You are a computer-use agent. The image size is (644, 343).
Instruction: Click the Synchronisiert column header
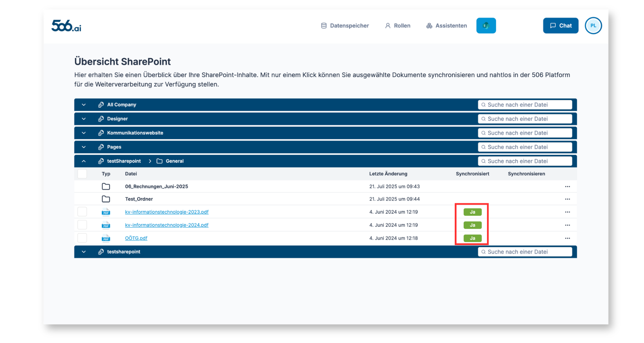(472, 174)
